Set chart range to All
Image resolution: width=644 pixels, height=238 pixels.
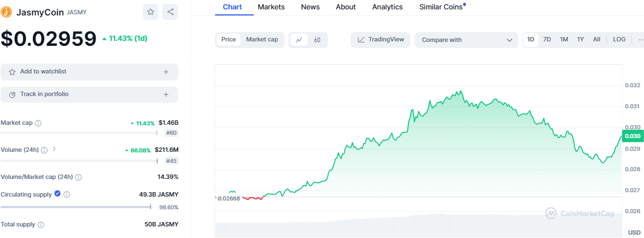tap(597, 39)
